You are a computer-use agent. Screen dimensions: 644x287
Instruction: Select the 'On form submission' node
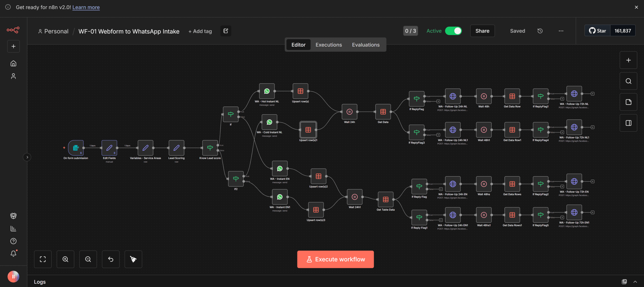pos(75,148)
